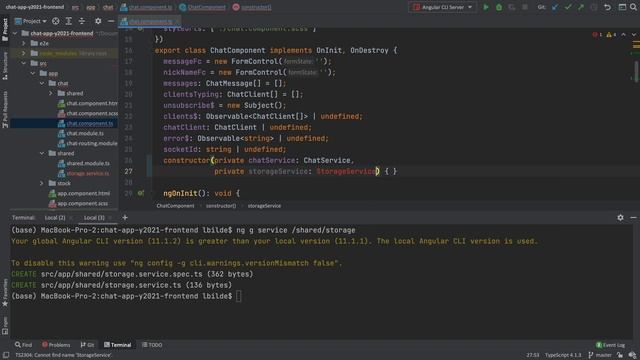Viewport: 640px width, 360px height.
Task: Switch to terminal tab Local (3)
Action: (x=94, y=218)
